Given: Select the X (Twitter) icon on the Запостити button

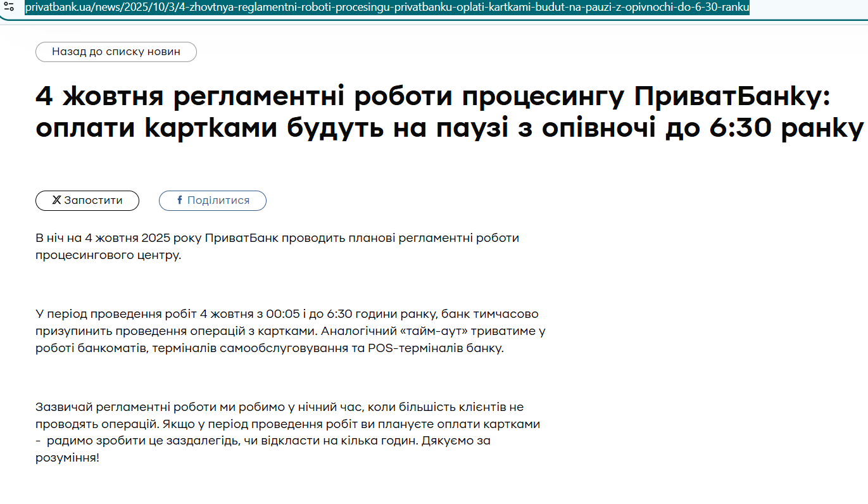Looking at the screenshot, I should coord(57,200).
